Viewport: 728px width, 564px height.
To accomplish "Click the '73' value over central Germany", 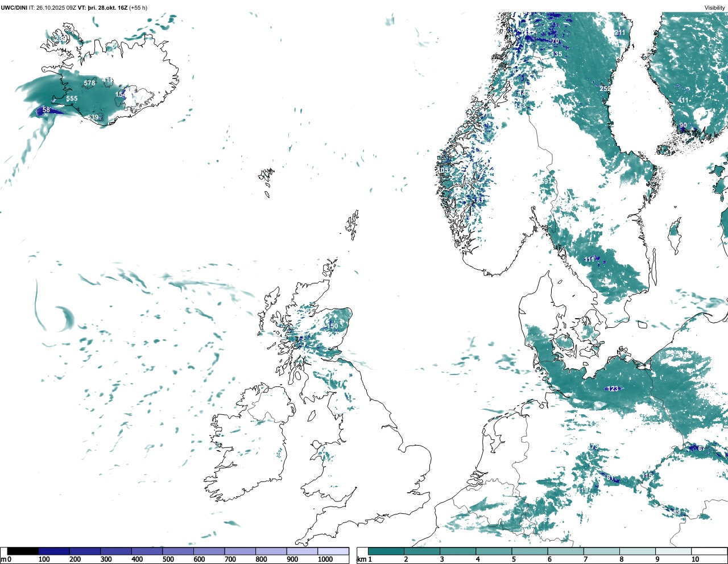I will click(594, 447).
